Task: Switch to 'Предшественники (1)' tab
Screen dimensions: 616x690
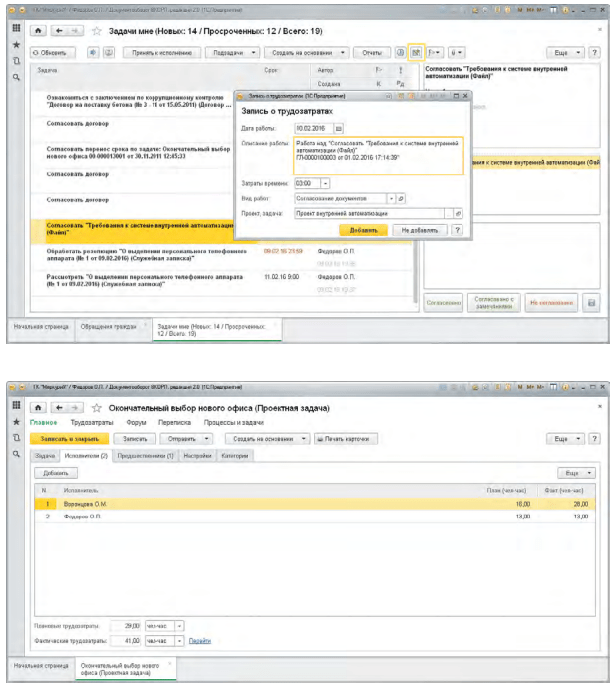Action: [146, 456]
